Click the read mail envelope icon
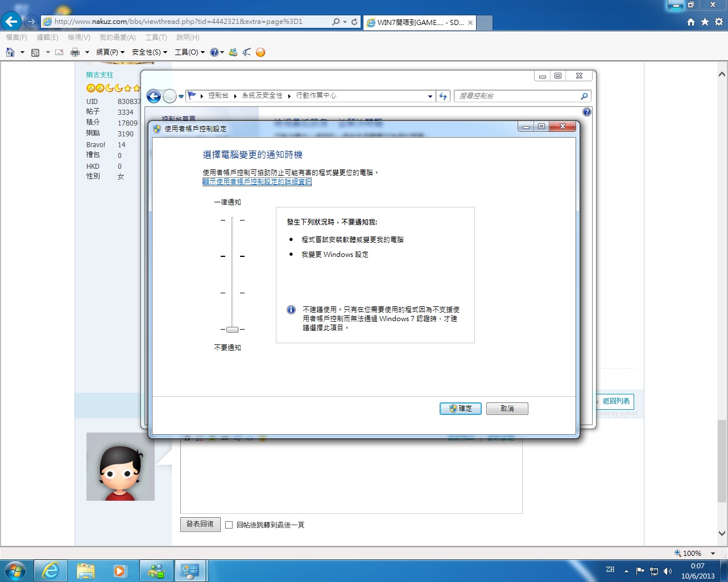Image resolution: width=728 pixels, height=582 pixels. [59, 52]
